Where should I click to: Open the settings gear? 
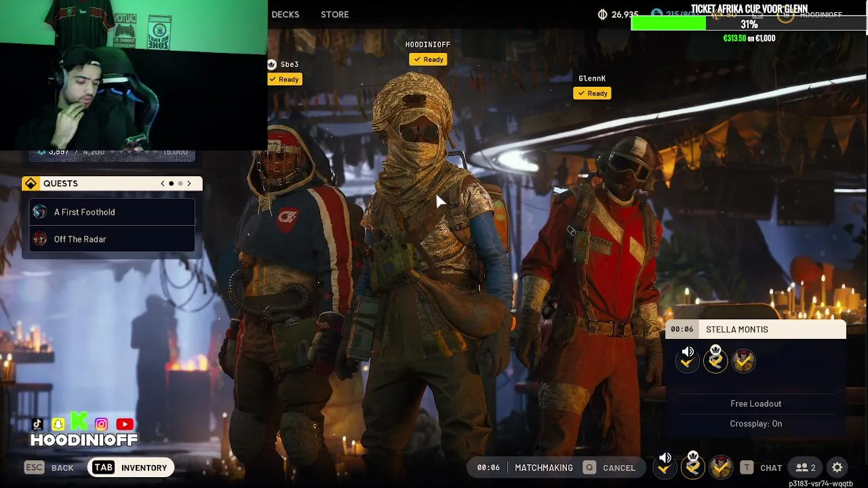tap(837, 468)
